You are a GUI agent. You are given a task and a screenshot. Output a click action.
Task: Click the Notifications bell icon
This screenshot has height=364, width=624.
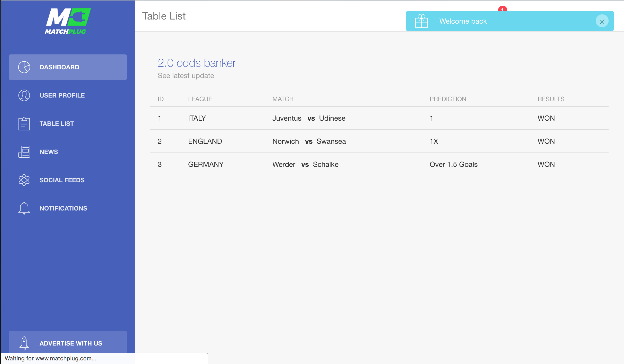click(x=24, y=208)
